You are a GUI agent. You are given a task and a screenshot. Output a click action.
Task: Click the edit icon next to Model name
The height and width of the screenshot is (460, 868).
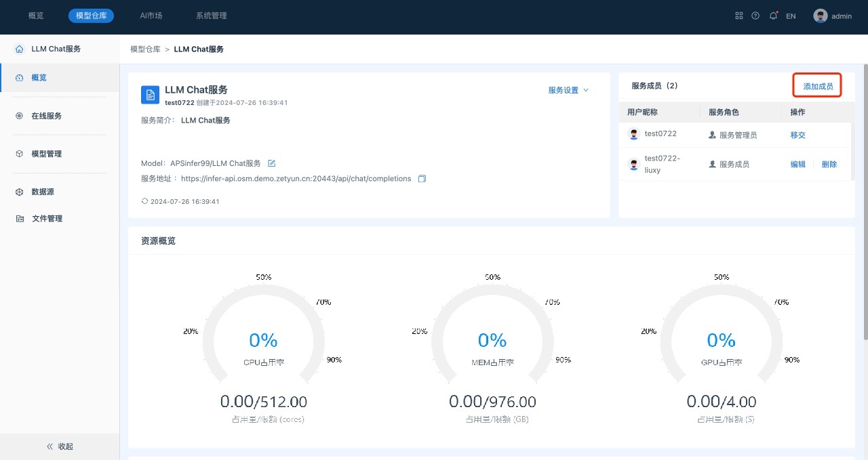(x=272, y=163)
